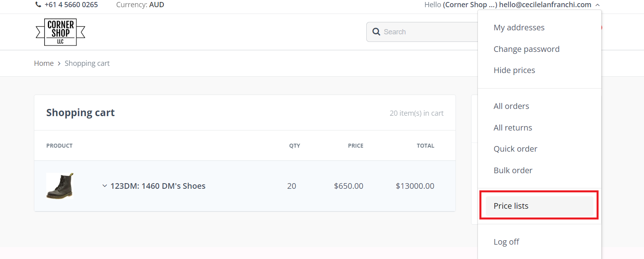Screen dimensions: 644x259
Task: Click the Price lists menu item
Action: coord(511,206)
